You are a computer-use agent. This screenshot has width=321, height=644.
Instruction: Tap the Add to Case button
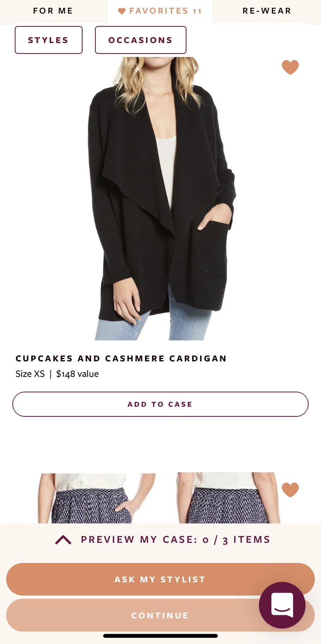pyautogui.click(x=160, y=404)
